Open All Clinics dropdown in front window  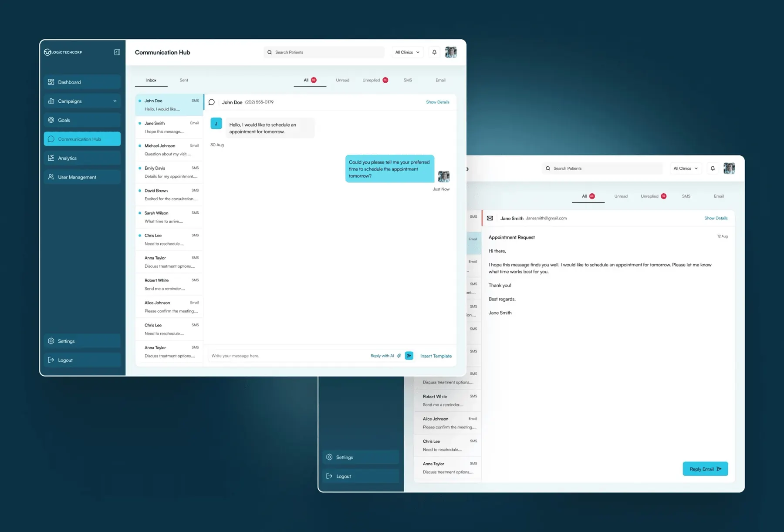(407, 52)
